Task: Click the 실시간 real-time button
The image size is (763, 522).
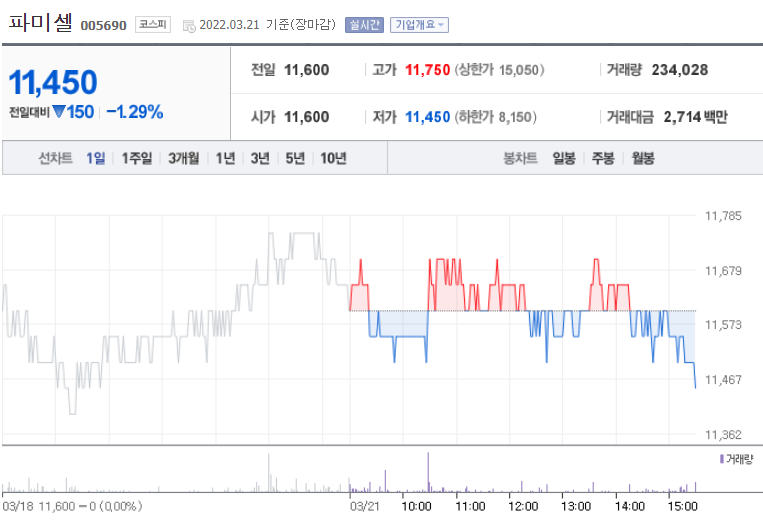Action: pyautogui.click(x=364, y=25)
